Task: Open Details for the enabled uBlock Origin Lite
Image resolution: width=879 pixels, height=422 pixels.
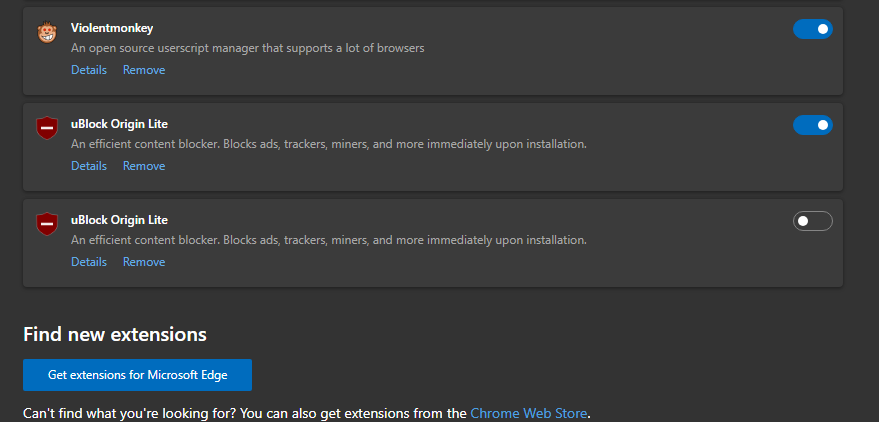Action: [x=88, y=166]
